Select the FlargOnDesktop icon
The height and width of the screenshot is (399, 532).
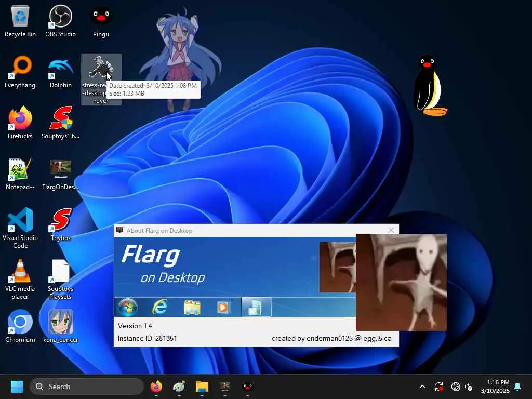pyautogui.click(x=60, y=174)
